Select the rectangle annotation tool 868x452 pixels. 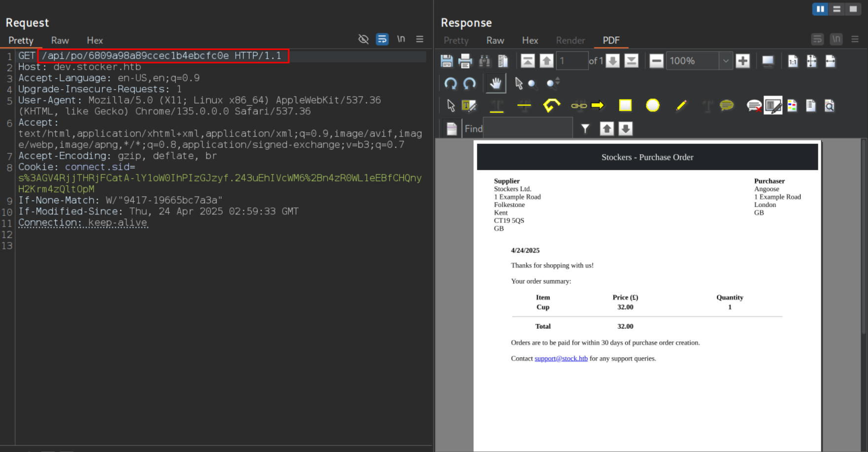[x=625, y=105]
